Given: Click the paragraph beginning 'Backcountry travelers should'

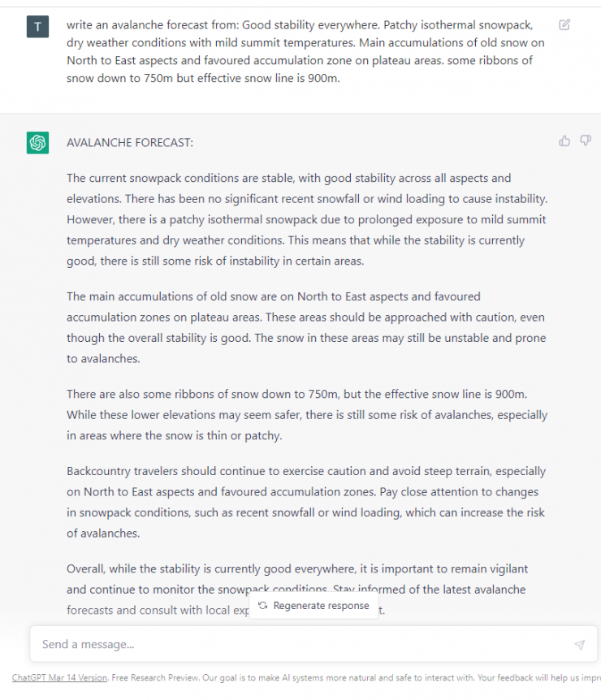Looking at the screenshot, I should 306,502.
